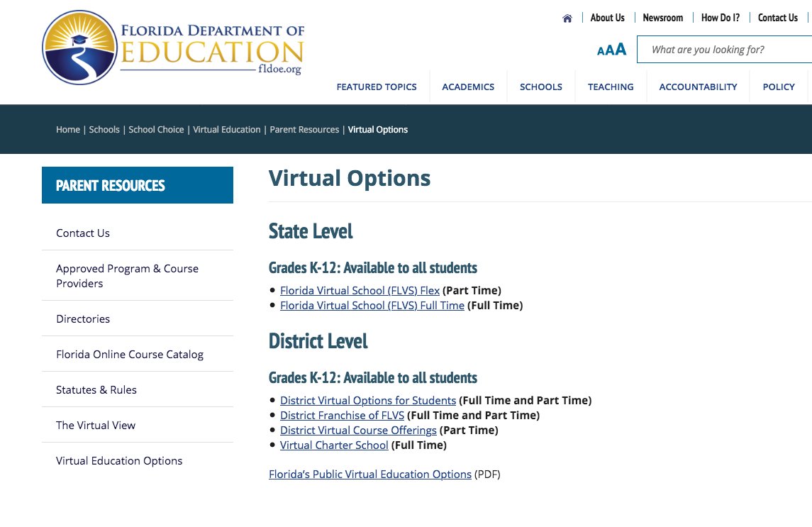Select the medium font size A
Screen dimensions: 812x527
[x=609, y=50]
